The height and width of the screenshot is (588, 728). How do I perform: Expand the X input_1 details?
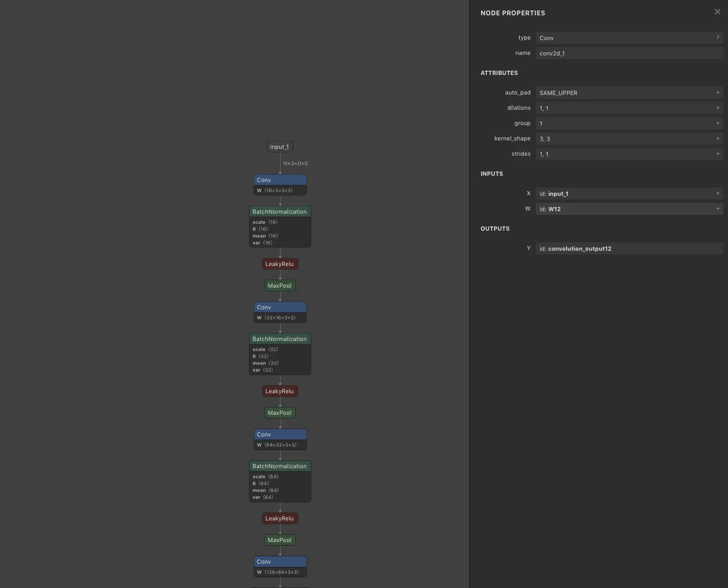click(x=717, y=193)
